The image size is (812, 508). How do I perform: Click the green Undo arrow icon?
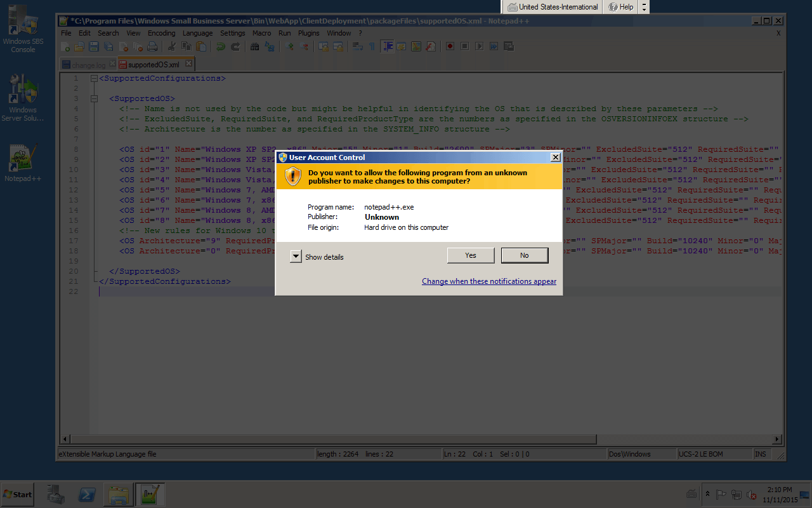pos(220,46)
